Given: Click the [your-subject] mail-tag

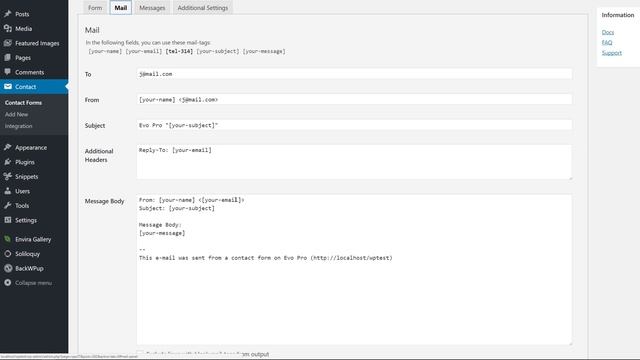Looking at the screenshot, I should pos(218,51).
